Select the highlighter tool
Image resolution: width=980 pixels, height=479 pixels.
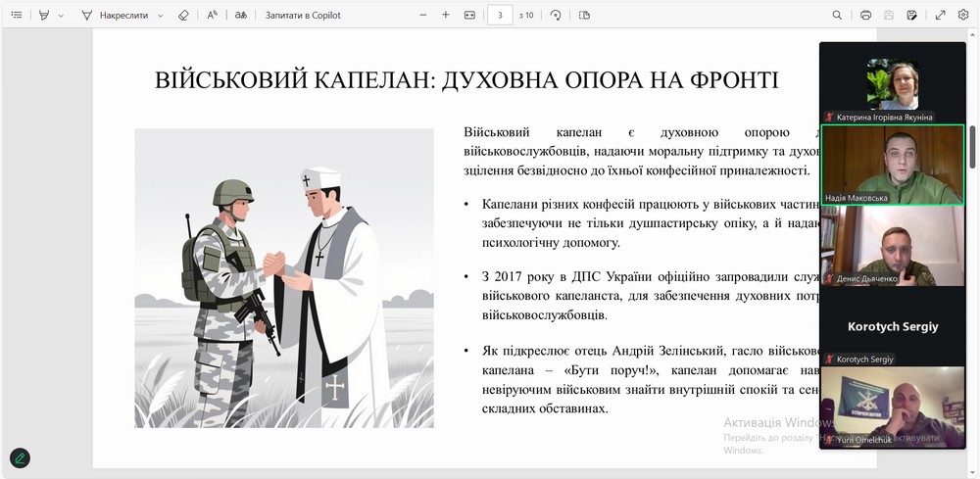coord(43,15)
